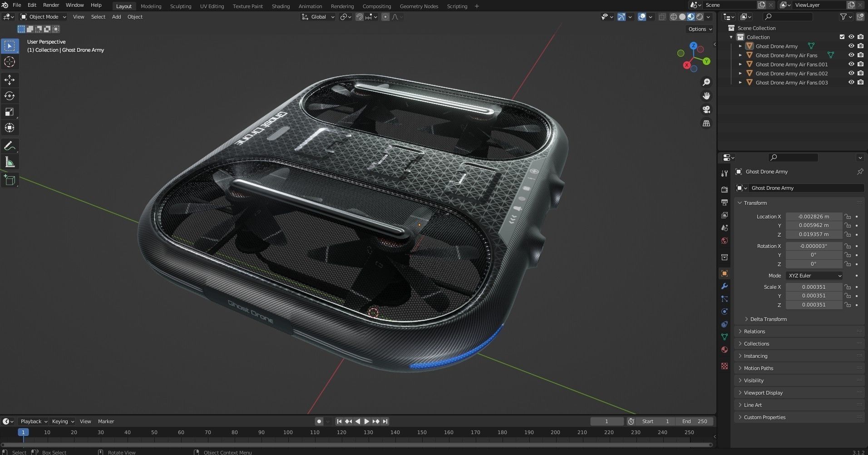The width and height of the screenshot is (868, 455).
Task: Open the Keying dropdown in timeline
Action: click(63, 421)
